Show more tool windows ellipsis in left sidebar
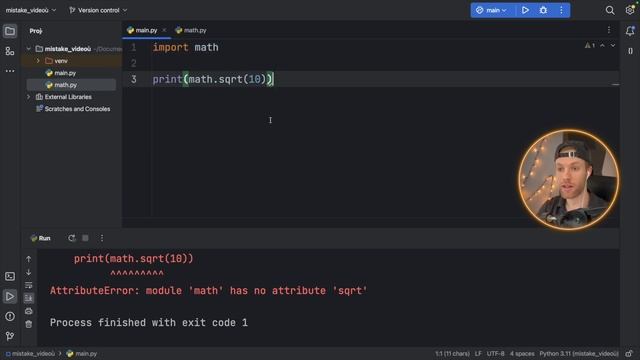Image resolution: width=640 pixels, height=360 pixels. click(10, 71)
